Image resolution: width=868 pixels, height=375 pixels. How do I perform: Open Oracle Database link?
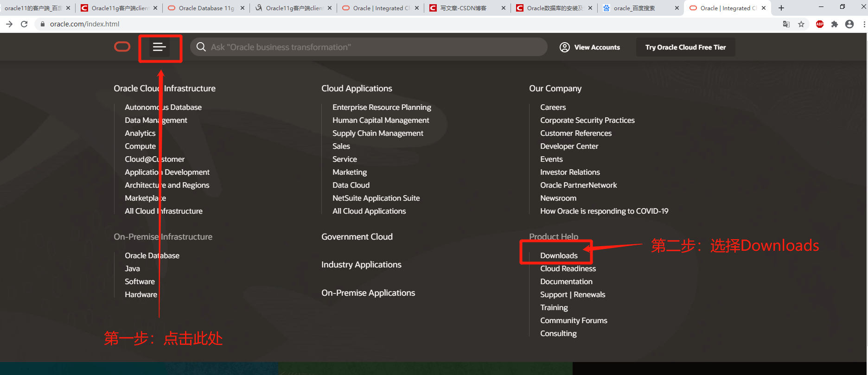[x=152, y=255]
